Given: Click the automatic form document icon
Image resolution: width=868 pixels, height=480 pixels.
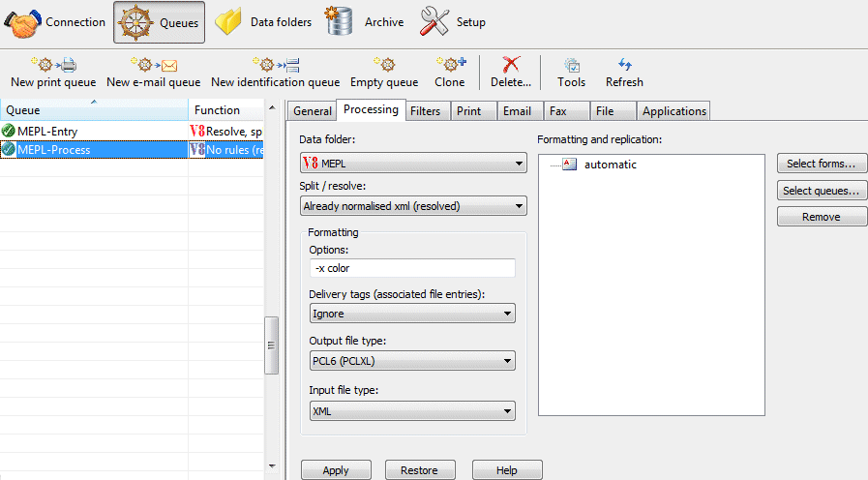Looking at the screenshot, I should [x=570, y=164].
